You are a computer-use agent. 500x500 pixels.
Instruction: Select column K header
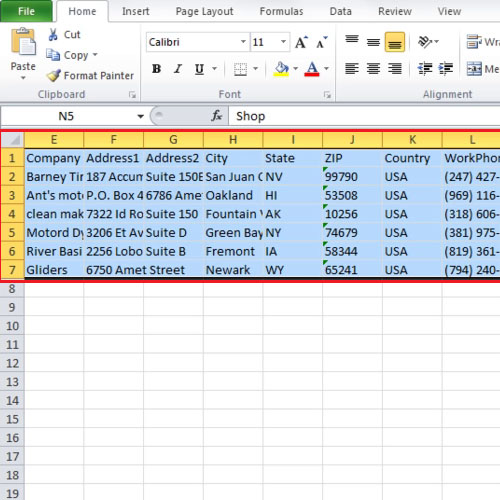pos(412,140)
